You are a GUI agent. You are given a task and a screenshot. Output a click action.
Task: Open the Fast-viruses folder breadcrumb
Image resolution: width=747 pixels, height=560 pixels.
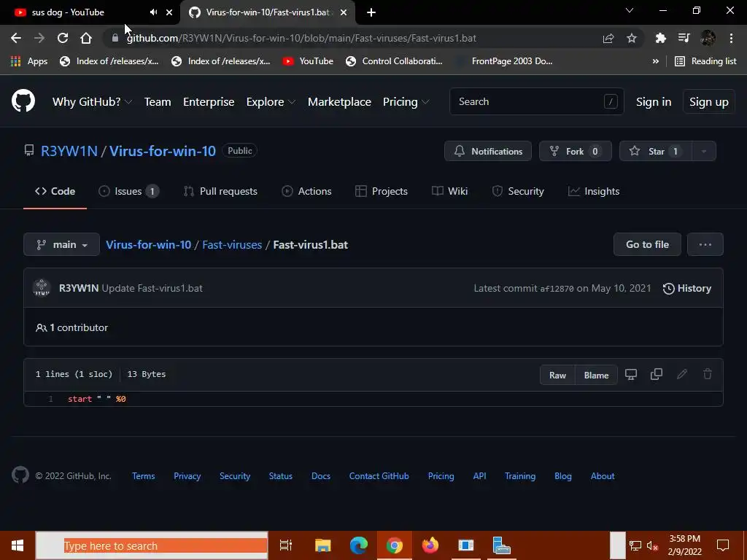[232, 244]
